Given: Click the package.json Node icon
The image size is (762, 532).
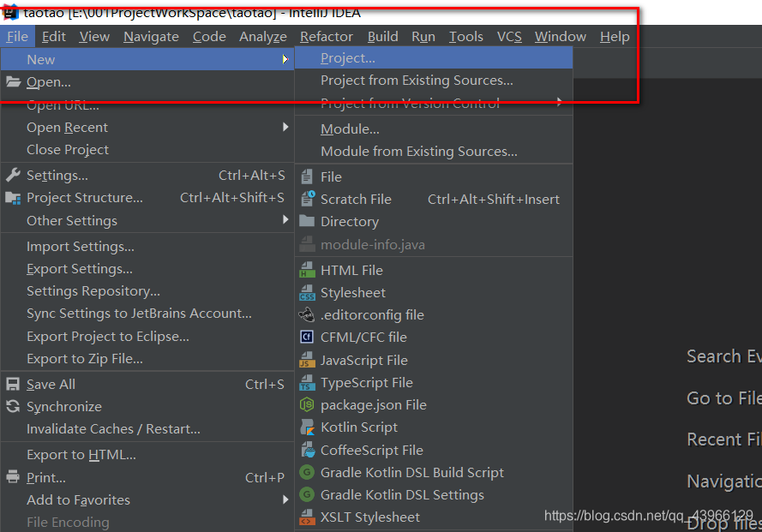Looking at the screenshot, I should pyautogui.click(x=307, y=404).
